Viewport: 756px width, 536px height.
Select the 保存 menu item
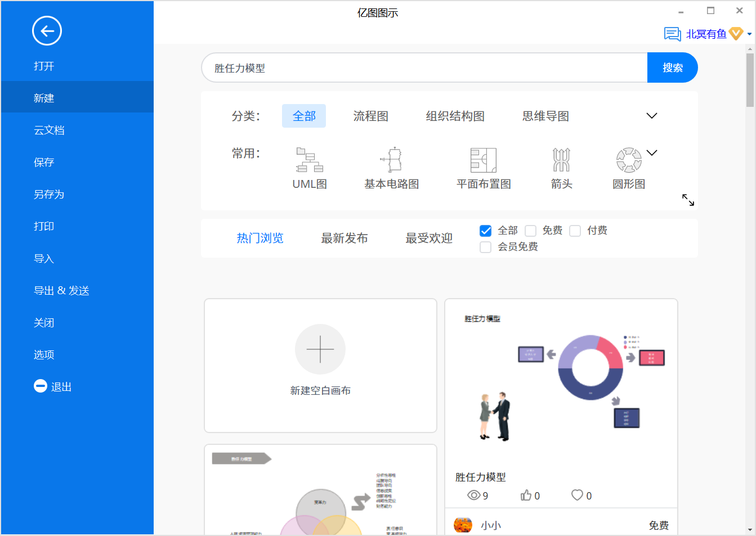[77, 162]
